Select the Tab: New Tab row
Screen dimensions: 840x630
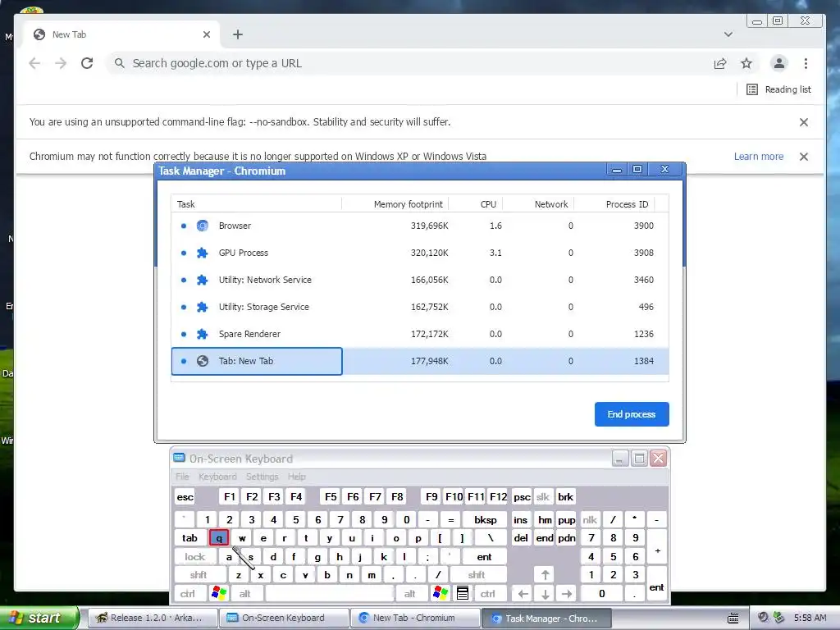click(x=420, y=361)
